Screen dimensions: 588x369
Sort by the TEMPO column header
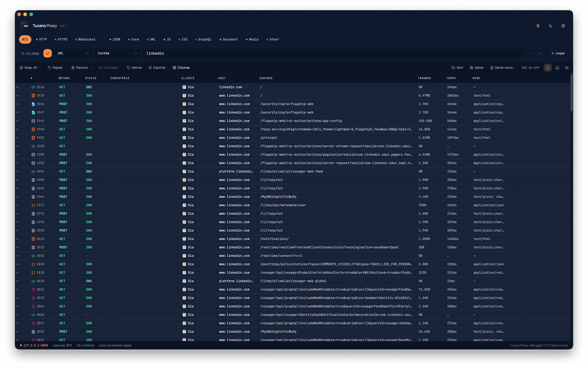coord(451,78)
